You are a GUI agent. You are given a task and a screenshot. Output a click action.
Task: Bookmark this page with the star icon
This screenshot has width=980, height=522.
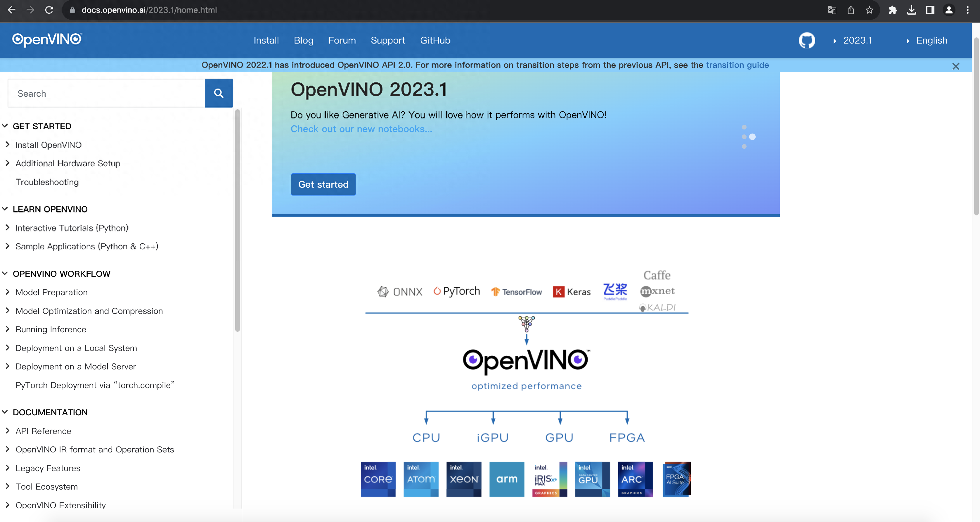(x=869, y=10)
